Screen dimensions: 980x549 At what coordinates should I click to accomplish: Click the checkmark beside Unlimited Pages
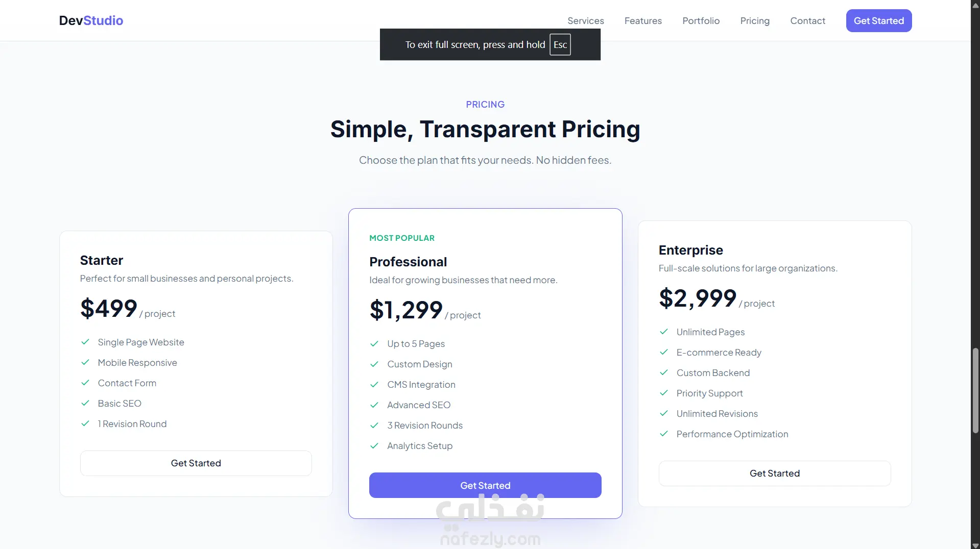(664, 332)
